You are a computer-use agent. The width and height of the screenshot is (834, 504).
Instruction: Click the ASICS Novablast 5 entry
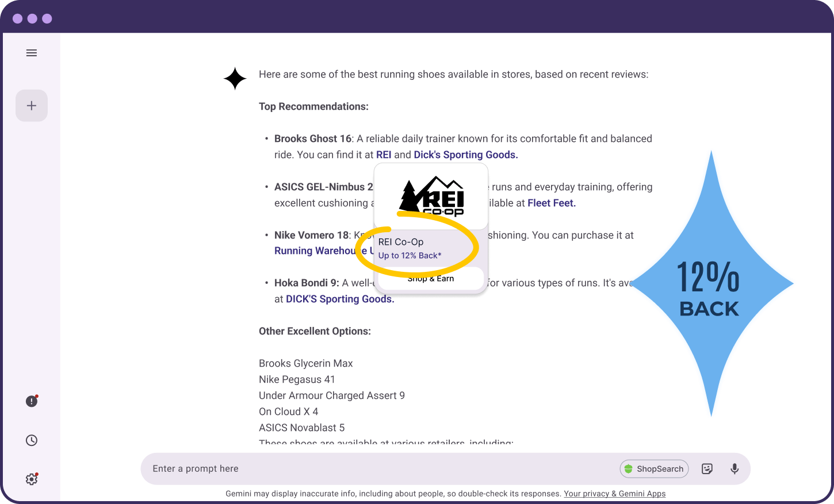tap(302, 428)
